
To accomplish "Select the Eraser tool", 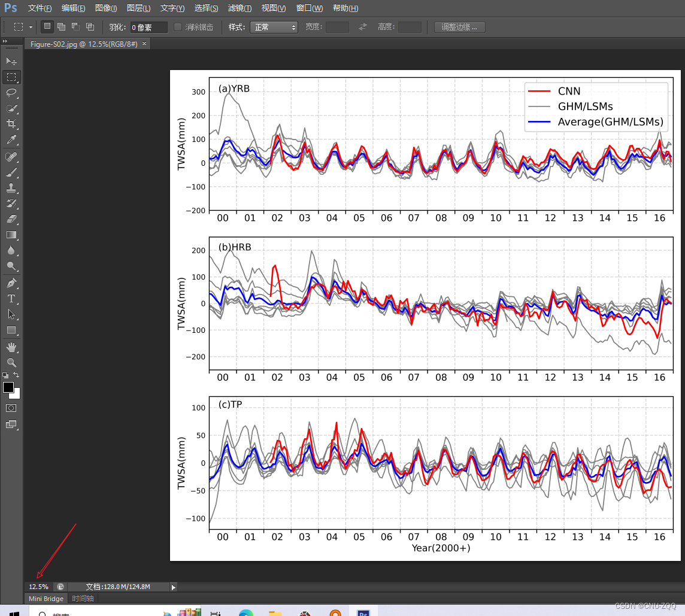I will 11,219.
